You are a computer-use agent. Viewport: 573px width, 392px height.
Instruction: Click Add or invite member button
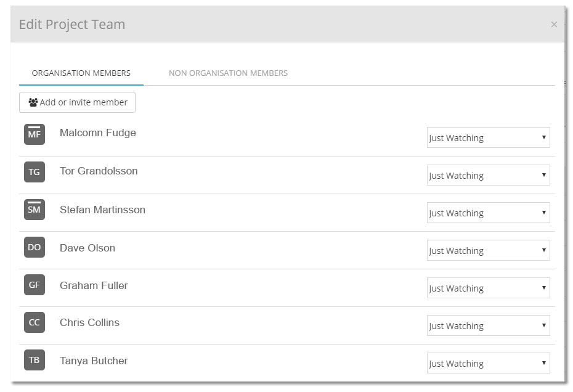(x=77, y=102)
